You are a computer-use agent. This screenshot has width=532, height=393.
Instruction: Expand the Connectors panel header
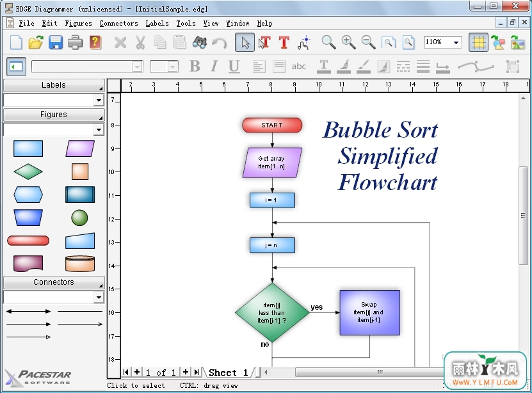pos(54,282)
